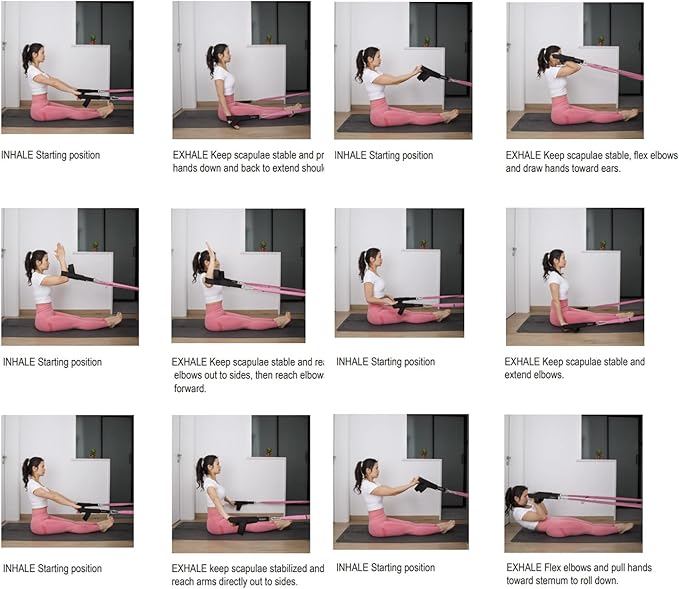Open the middle row's leftmost photo with raised hands
Image resolution: width=679 pixels, height=589 pixels.
[70, 277]
